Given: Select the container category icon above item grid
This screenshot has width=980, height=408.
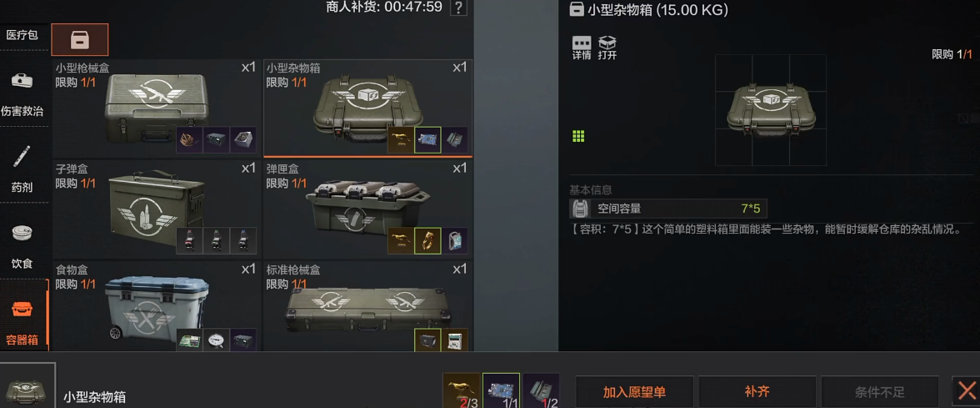Looking at the screenshot, I should click(79, 39).
